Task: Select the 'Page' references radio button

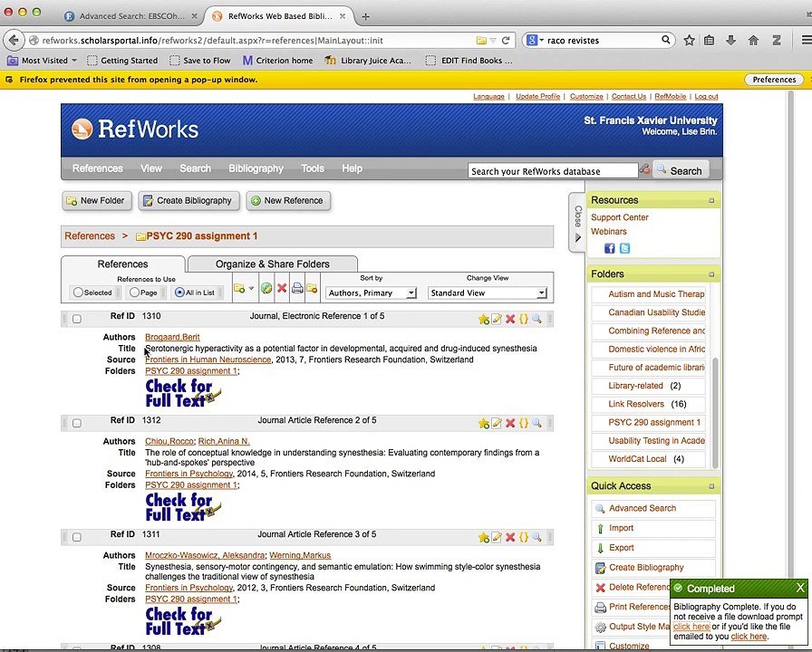Action: click(x=135, y=292)
